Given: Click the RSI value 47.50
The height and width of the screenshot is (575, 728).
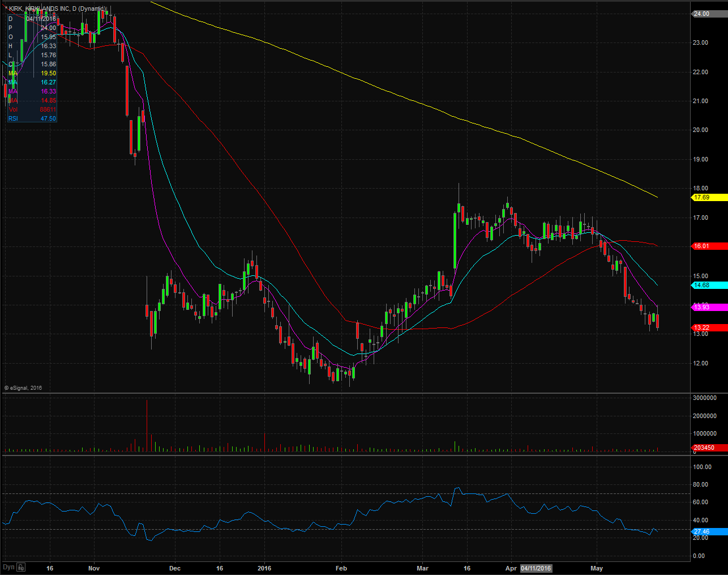Looking at the screenshot, I should tap(48, 118).
